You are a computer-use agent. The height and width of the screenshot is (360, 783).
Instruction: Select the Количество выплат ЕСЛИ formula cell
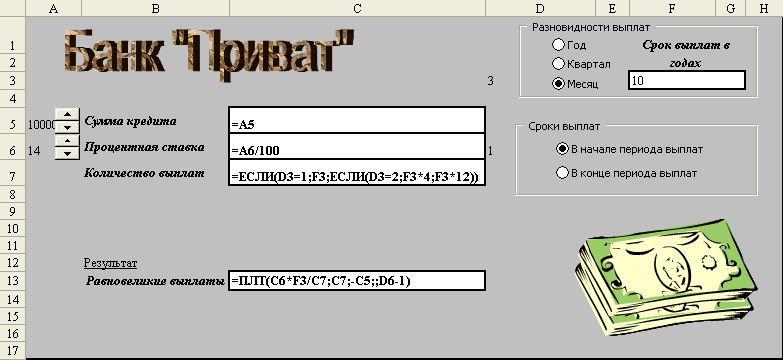[x=357, y=172]
